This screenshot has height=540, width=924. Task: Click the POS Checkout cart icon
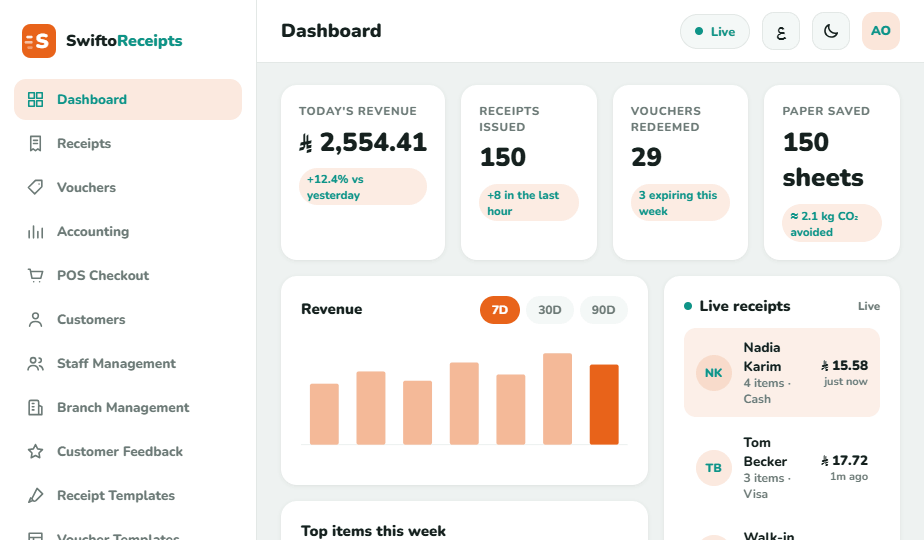point(35,275)
